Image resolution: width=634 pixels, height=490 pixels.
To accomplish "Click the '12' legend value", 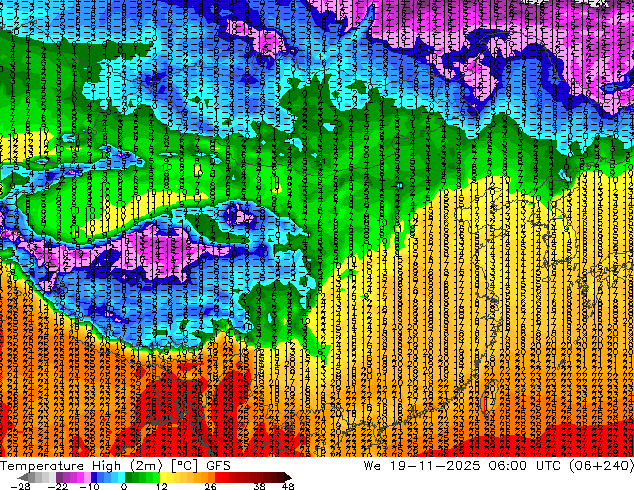I will coord(162,486).
